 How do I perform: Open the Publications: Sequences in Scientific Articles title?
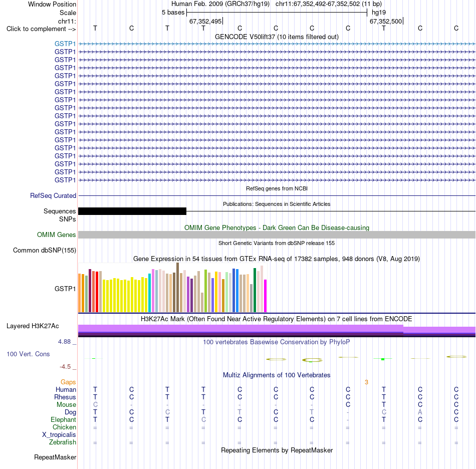click(277, 204)
